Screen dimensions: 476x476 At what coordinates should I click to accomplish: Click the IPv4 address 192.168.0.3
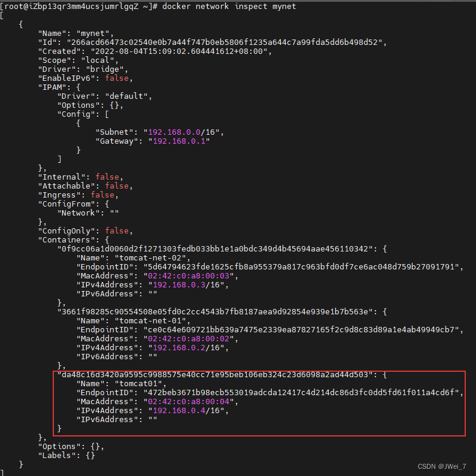tap(179, 285)
